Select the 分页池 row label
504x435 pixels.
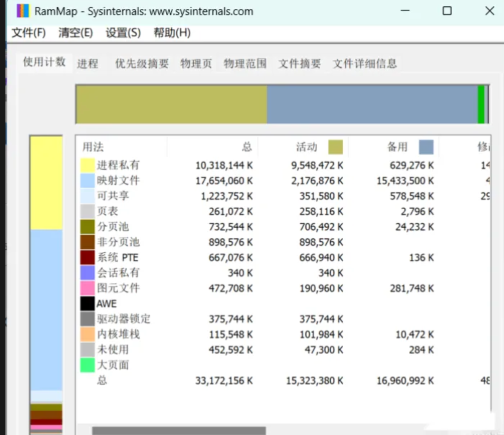pyautogui.click(x=113, y=227)
